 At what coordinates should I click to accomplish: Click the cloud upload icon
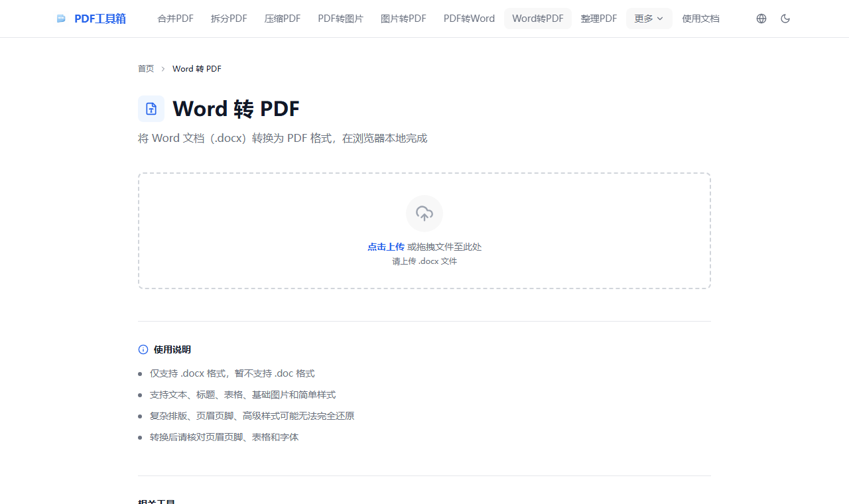click(x=424, y=214)
